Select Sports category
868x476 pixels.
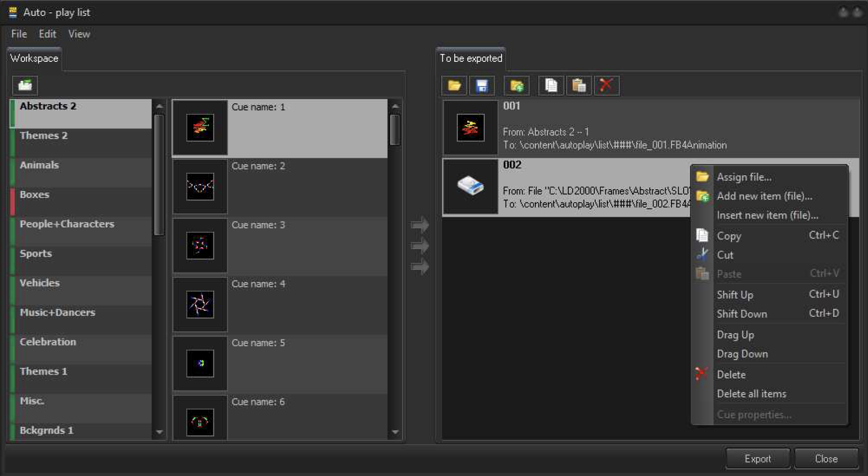point(81,261)
